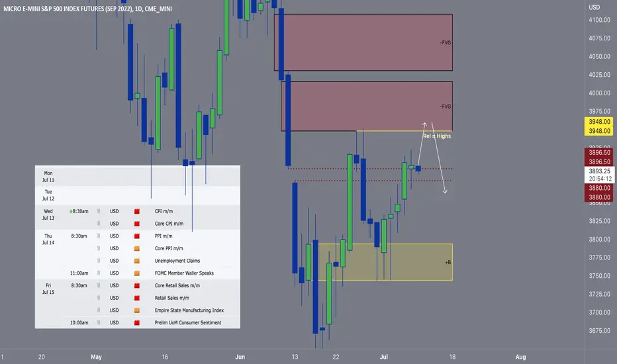Select orange impact icon for Empire State Manufacturing Index
The image size is (617, 364).
137,310
